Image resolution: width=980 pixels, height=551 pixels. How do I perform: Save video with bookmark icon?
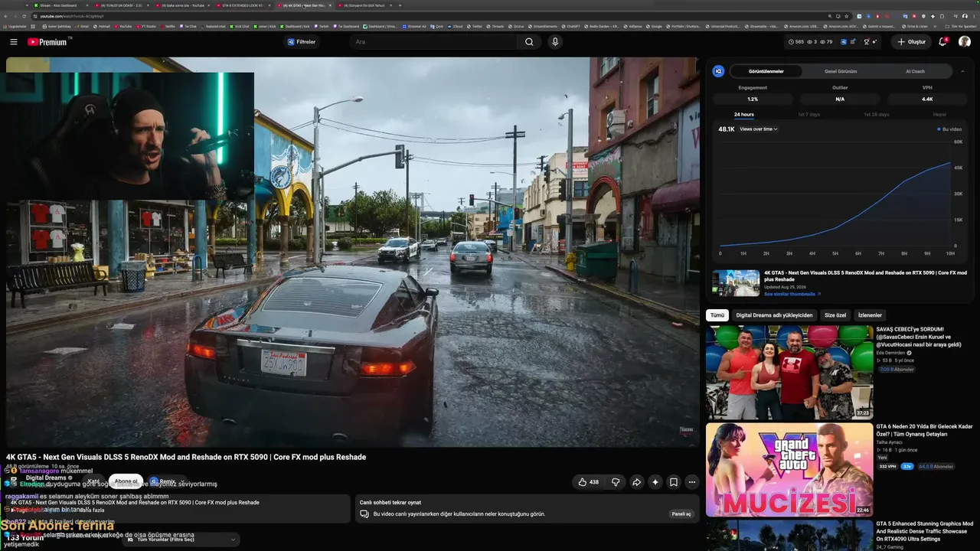674,482
